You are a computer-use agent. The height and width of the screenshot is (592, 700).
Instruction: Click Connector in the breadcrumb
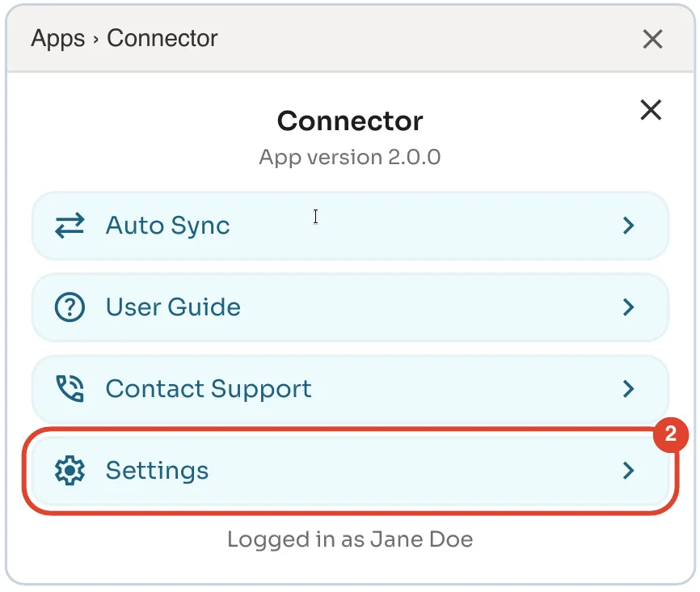pos(162,38)
